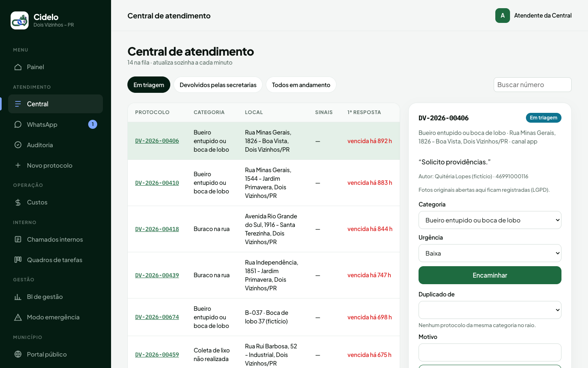Select the Central list icon in sidebar
Image resolution: width=588 pixels, height=368 pixels.
click(18, 104)
